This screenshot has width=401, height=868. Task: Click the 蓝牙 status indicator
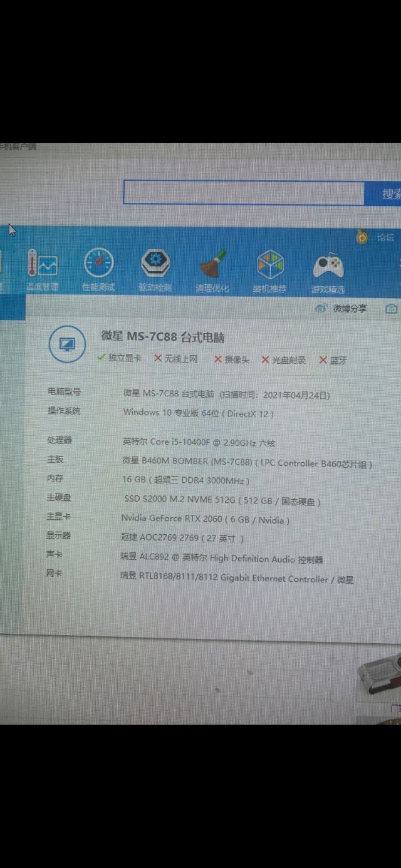pyautogui.click(x=333, y=360)
